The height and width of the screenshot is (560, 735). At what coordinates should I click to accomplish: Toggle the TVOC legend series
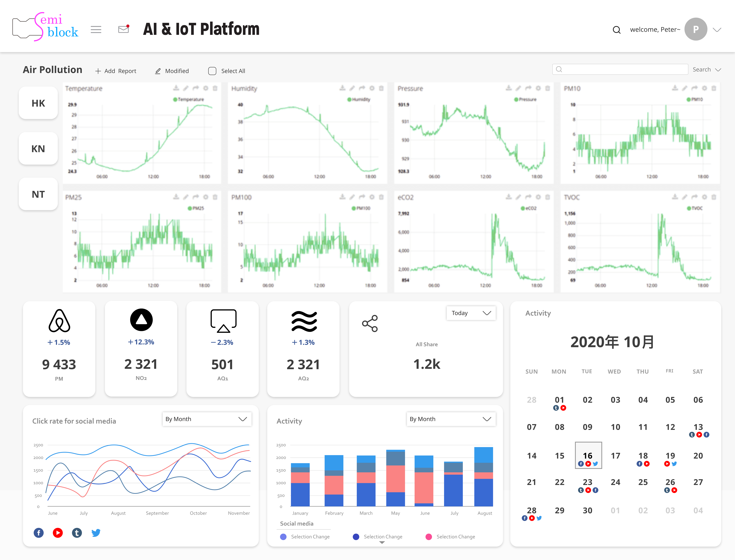pos(695,208)
